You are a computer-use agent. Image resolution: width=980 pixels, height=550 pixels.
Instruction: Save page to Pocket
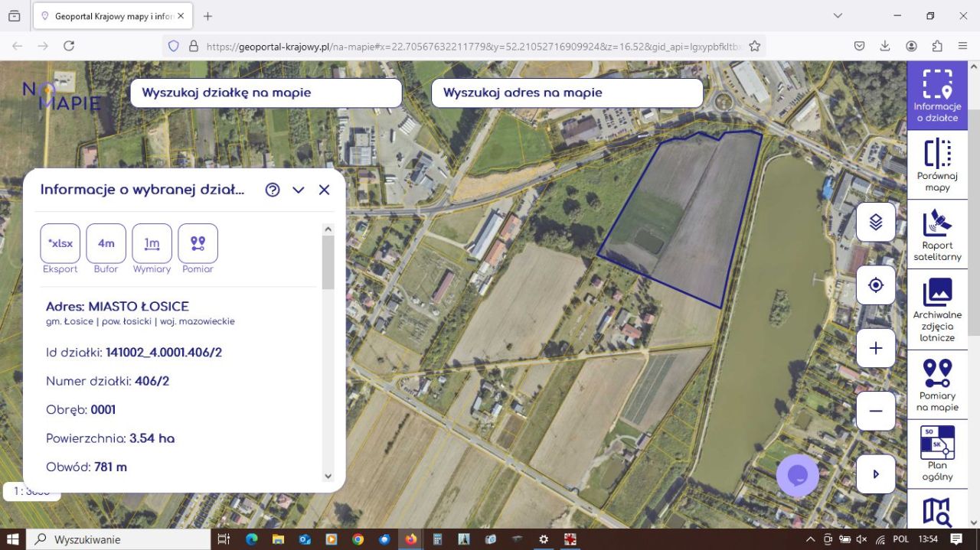(x=860, y=46)
